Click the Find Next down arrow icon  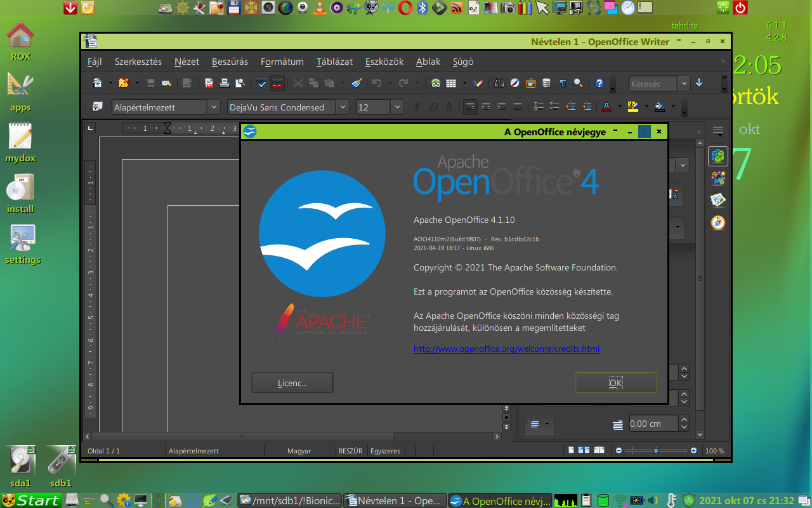[x=699, y=83]
